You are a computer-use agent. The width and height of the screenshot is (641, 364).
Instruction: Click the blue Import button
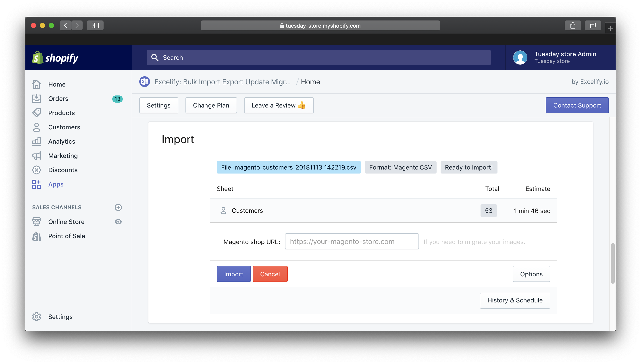233,274
